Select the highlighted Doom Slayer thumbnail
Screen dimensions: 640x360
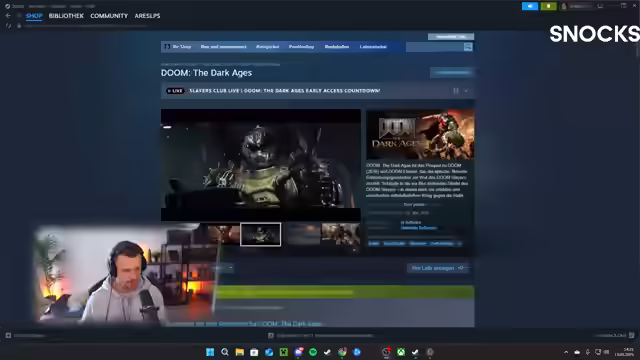pos(260,234)
